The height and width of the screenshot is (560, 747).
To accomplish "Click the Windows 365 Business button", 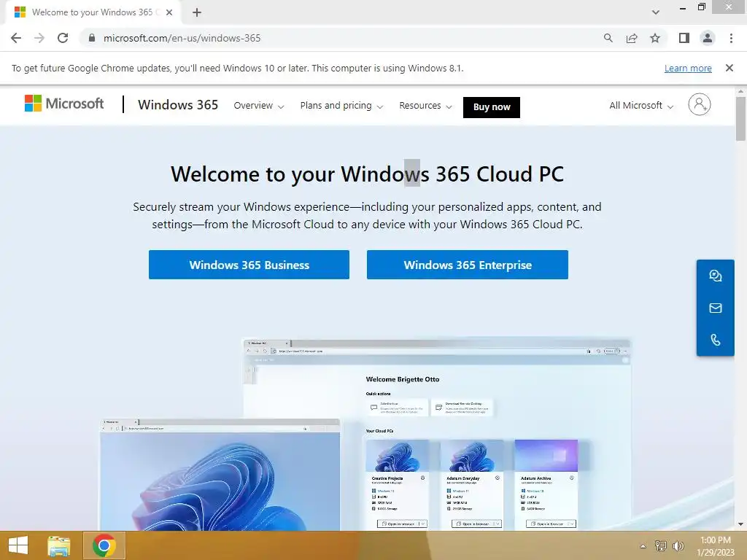I will (249, 265).
